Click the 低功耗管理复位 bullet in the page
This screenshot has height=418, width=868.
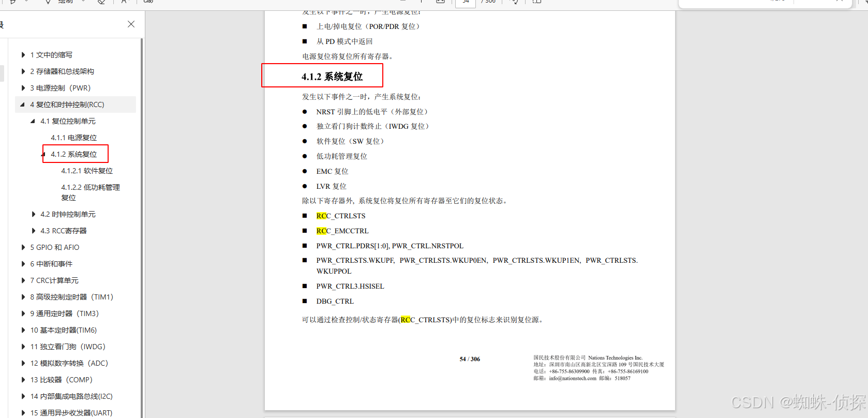pyautogui.click(x=342, y=156)
